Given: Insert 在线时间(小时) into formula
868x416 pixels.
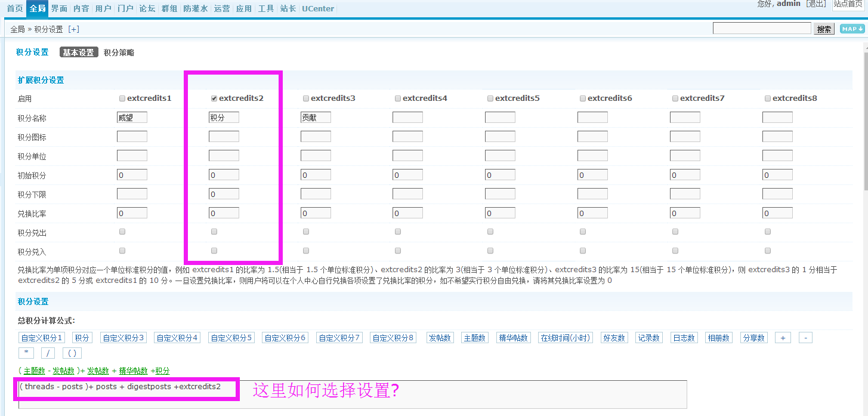Looking at the screenshot, I should click(x=566, y=338).
